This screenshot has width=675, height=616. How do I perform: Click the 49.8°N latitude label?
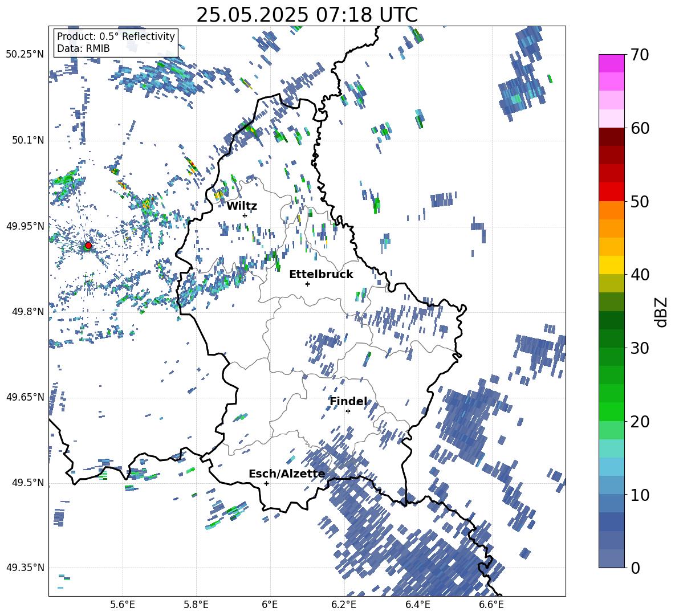pyautogui.click(x=27, y=312)
